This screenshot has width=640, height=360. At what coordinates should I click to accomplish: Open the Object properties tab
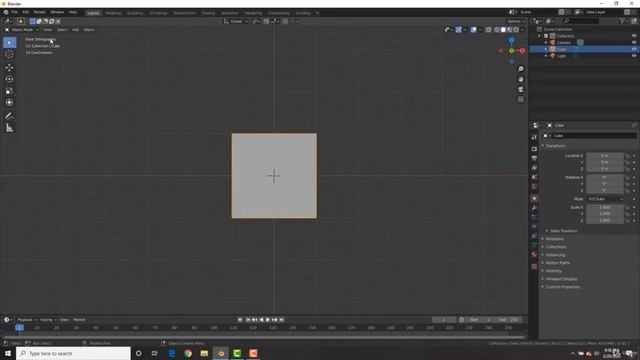click(x=534, y=198)
